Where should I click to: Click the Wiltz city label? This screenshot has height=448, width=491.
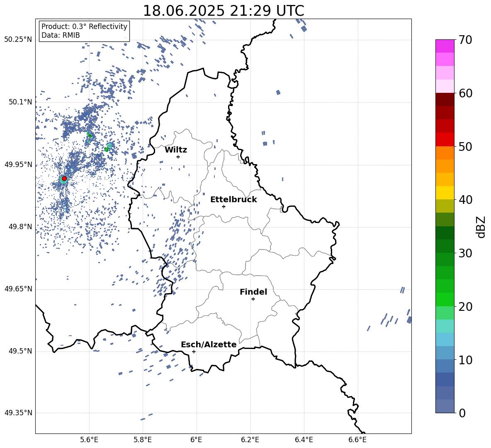[176, 150]
